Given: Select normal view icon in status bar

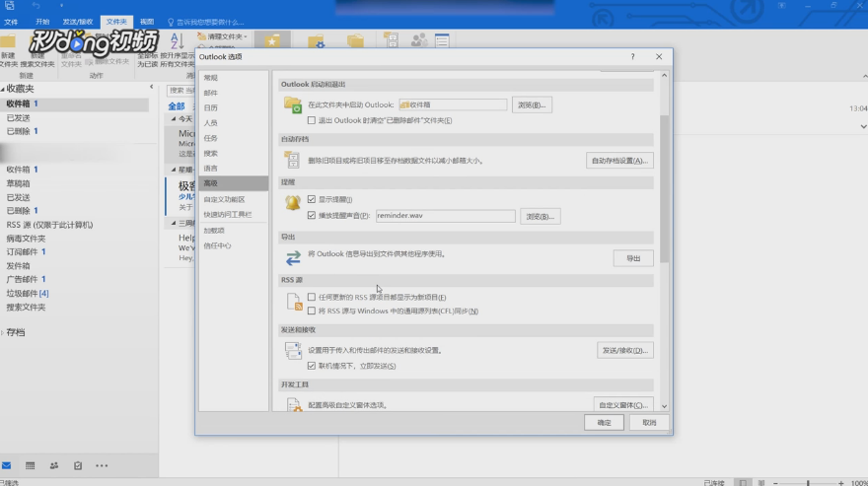Looking at the screenshot, I should tap(743, 483).
